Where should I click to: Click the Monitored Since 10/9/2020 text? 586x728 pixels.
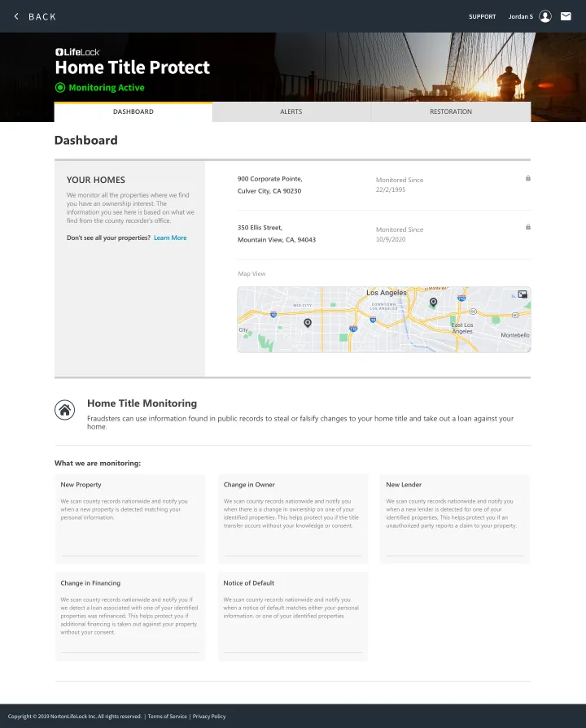[x=400, y=234]
